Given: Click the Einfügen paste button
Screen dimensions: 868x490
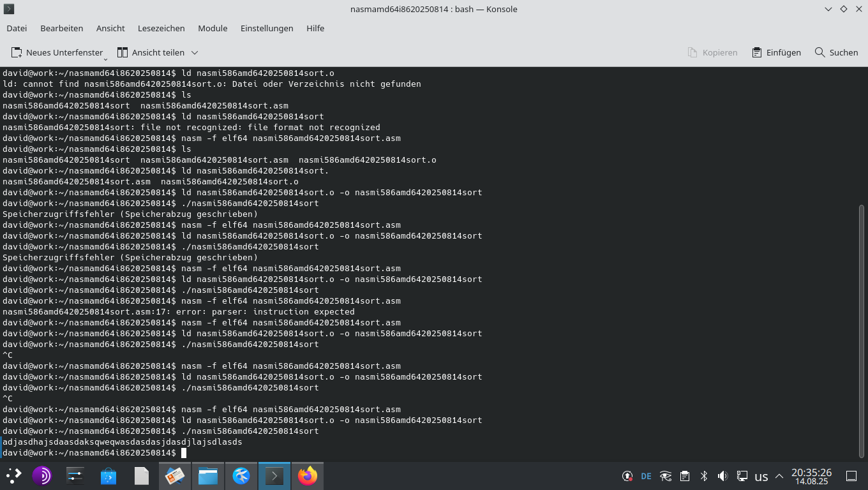Looking at the screenshot, I should [x=776, y=52].
